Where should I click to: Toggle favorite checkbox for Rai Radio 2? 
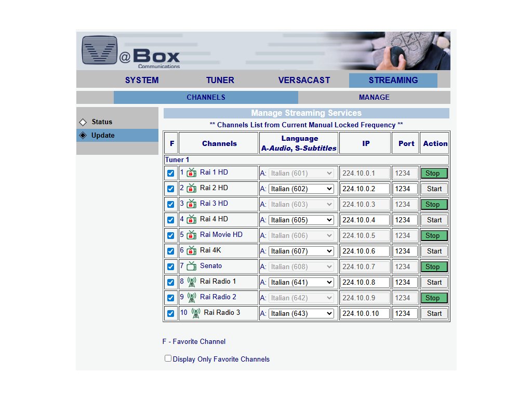[170, 298]
